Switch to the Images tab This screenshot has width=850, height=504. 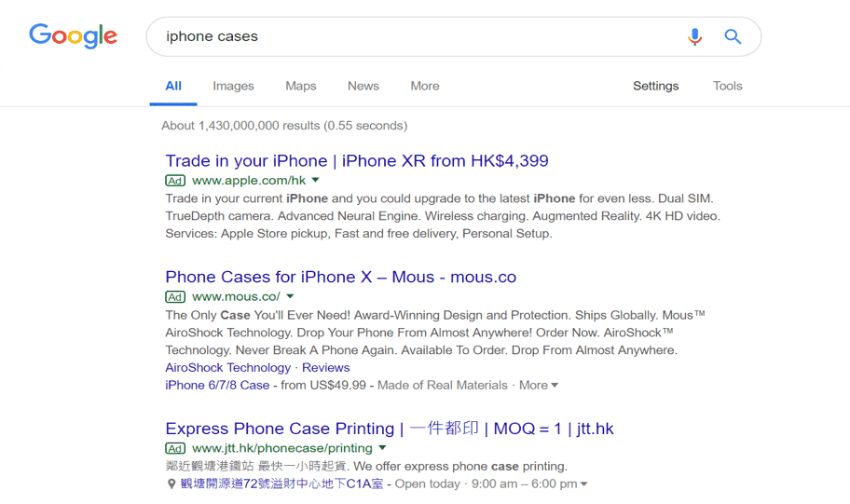(233, 86)
